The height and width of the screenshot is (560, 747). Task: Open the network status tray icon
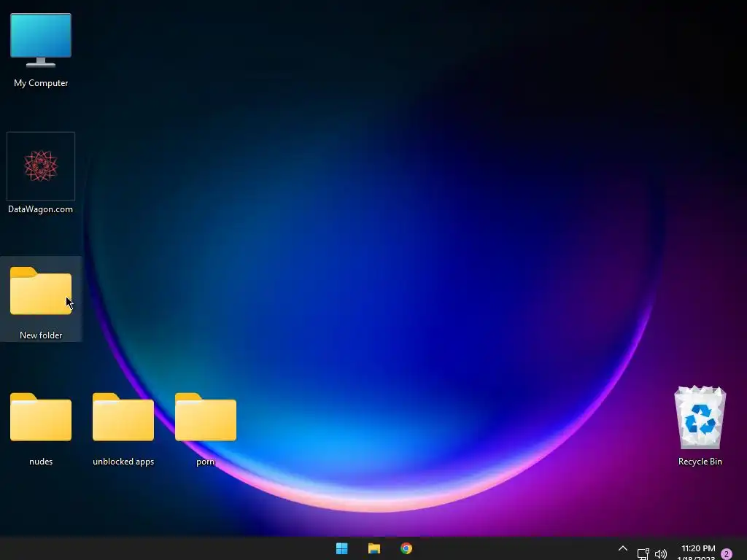tap(643, 554)
